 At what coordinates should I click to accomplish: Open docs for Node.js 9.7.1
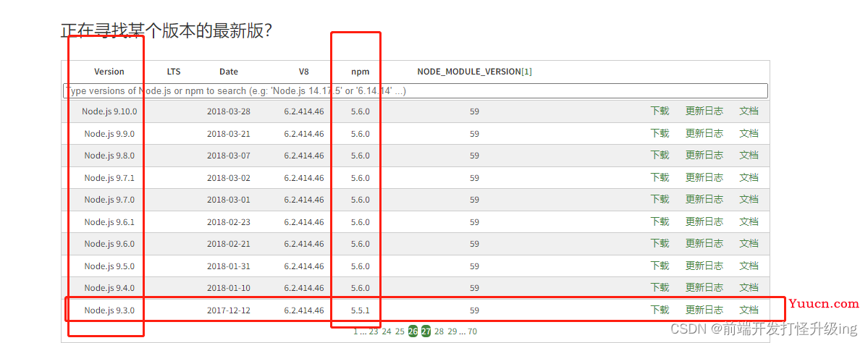749,177
